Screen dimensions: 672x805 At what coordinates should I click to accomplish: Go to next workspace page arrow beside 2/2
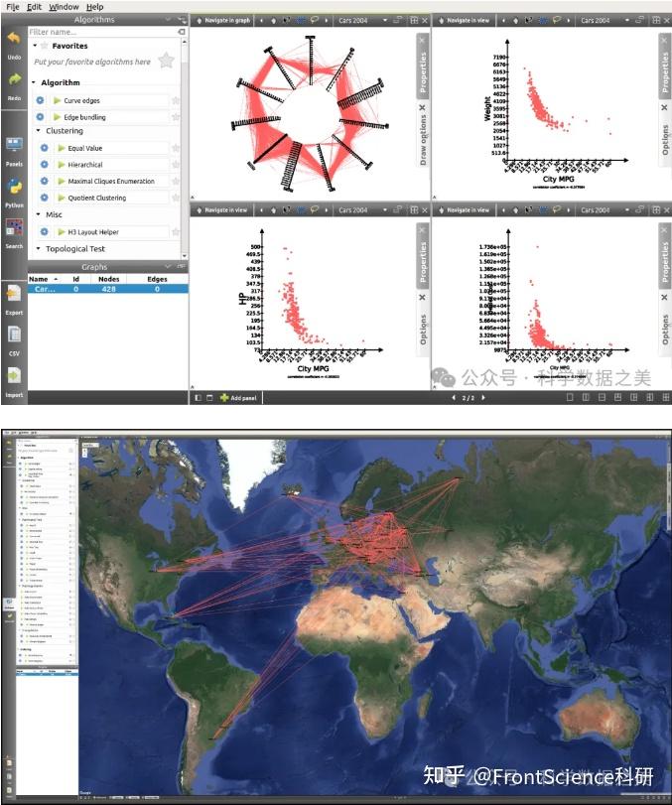(x=483, y=397)
